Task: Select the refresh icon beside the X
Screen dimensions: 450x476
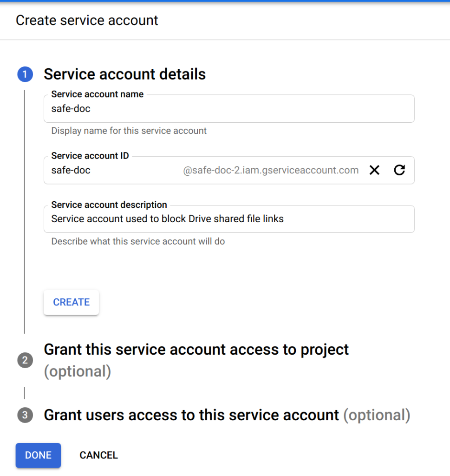Action: click(399, 170)
